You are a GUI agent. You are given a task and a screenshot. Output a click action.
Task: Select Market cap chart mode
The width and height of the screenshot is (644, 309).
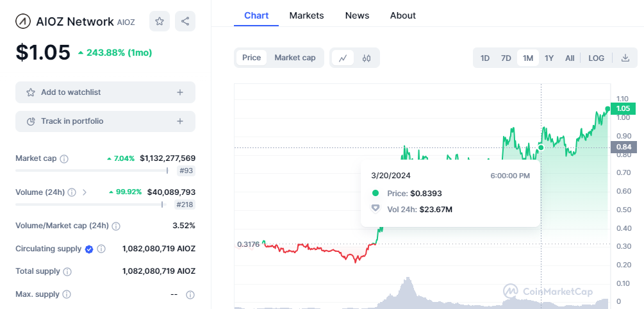click(295, 58)
